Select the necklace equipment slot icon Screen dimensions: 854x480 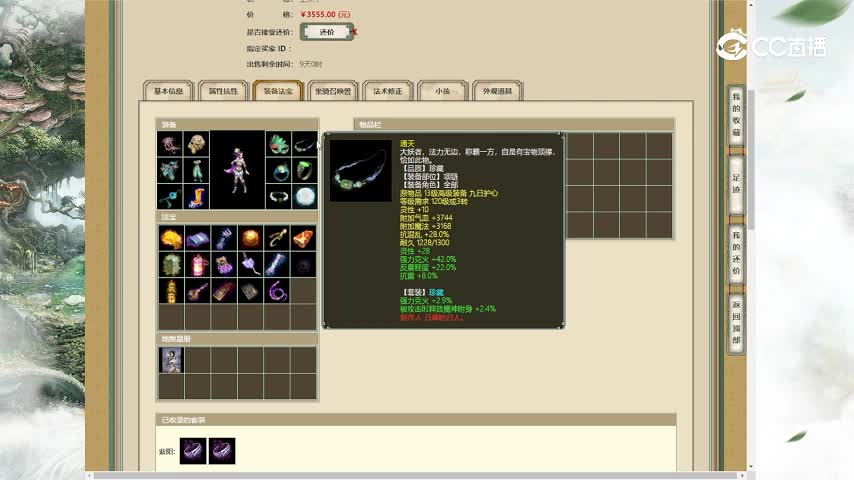[304, 144]
